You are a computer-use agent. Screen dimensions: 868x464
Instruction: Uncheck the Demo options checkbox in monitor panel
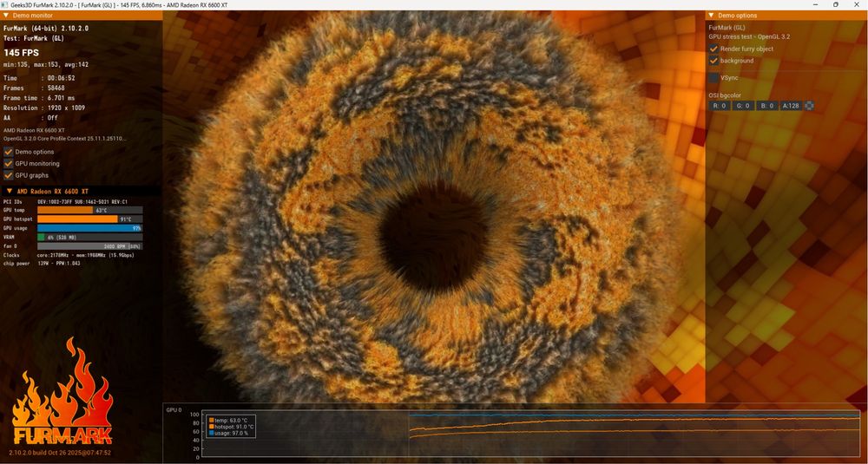click(9, 152)
